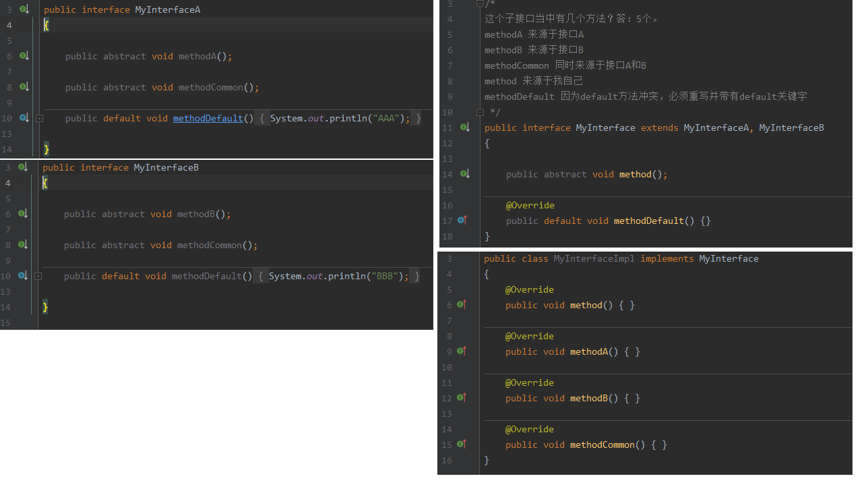Click implements gutter icon beside methodB() in MyInterfaceImpl
The height and width of the screenshot is (491, 868).
462,398
